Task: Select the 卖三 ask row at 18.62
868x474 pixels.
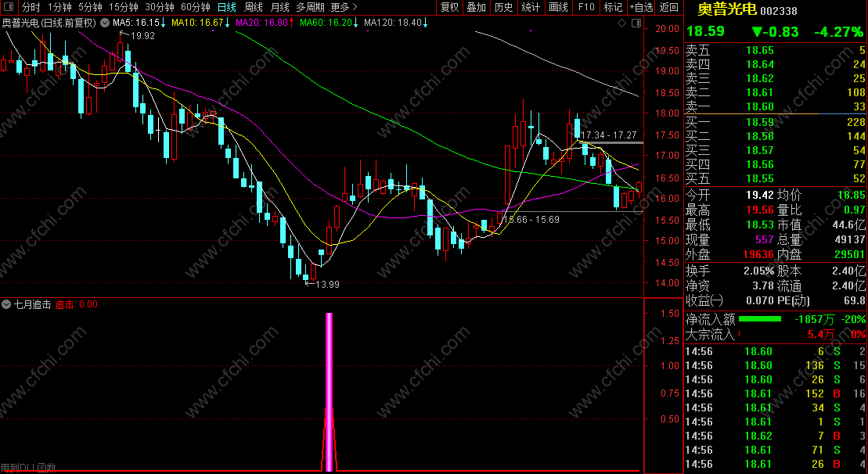Action: [x=776, y=78]
